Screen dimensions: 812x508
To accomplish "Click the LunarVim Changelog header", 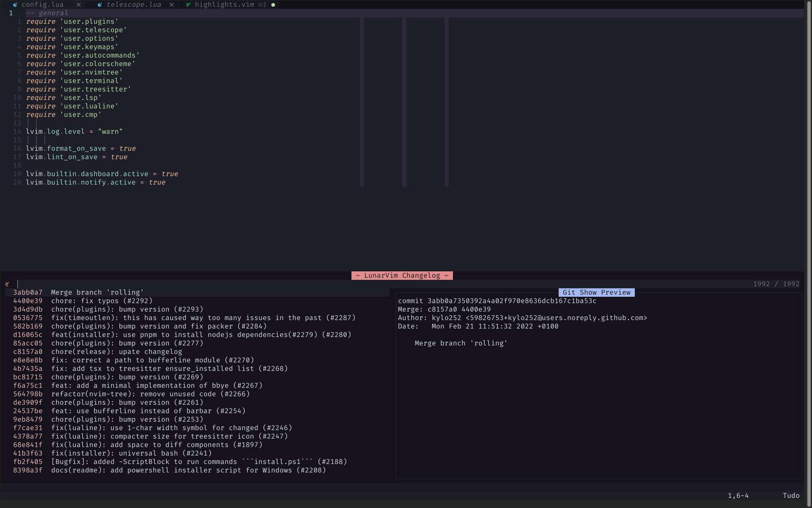I will pos(402,275).
